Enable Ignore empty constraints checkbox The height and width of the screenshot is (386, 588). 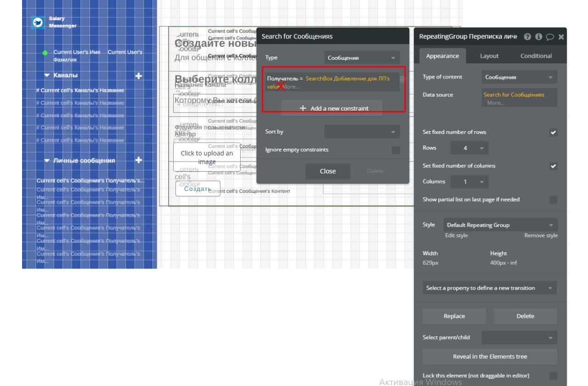pyautogui.click(x=396, y=150)
